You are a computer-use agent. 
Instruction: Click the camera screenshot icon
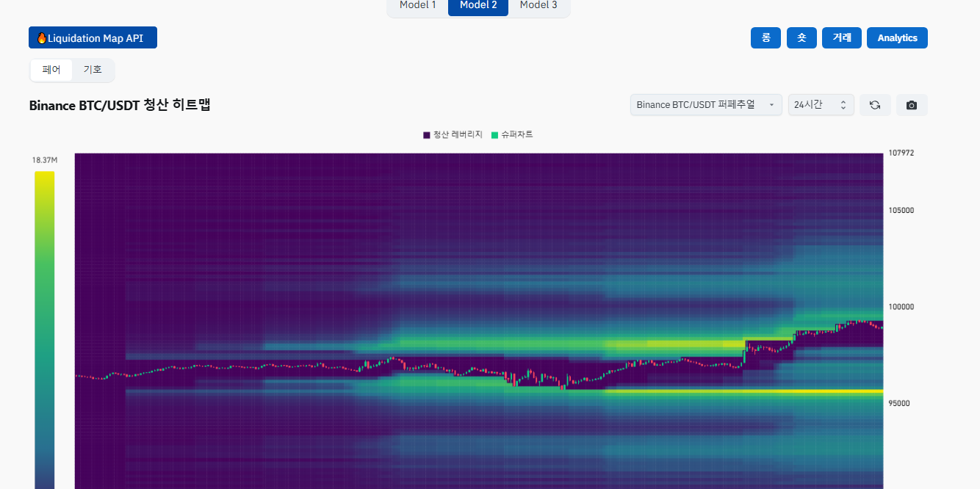(912, 105)
